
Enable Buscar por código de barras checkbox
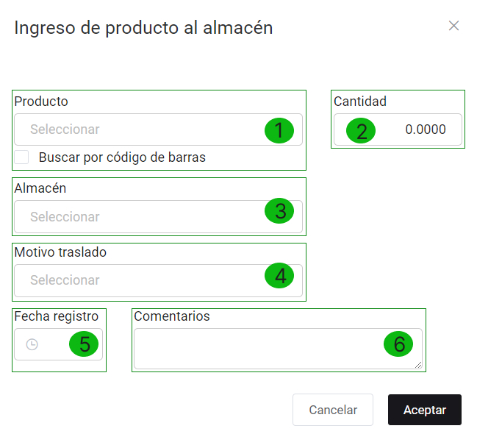point(22,157)
